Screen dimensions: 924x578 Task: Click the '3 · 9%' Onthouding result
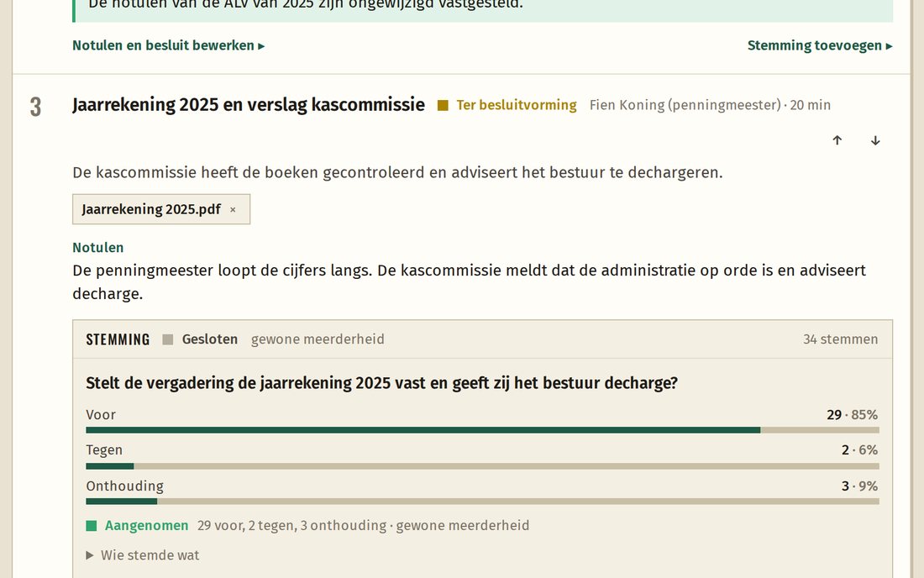pos(860,486)
